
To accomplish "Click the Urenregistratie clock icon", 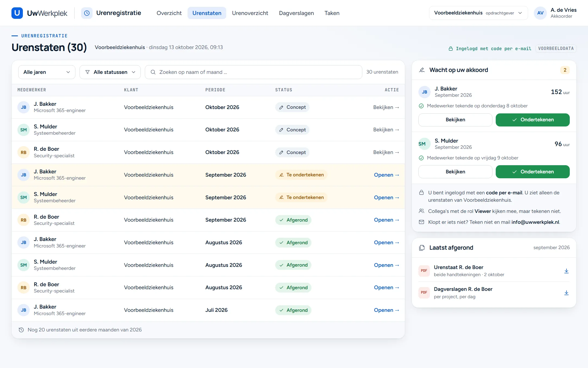I will point(87,13).
